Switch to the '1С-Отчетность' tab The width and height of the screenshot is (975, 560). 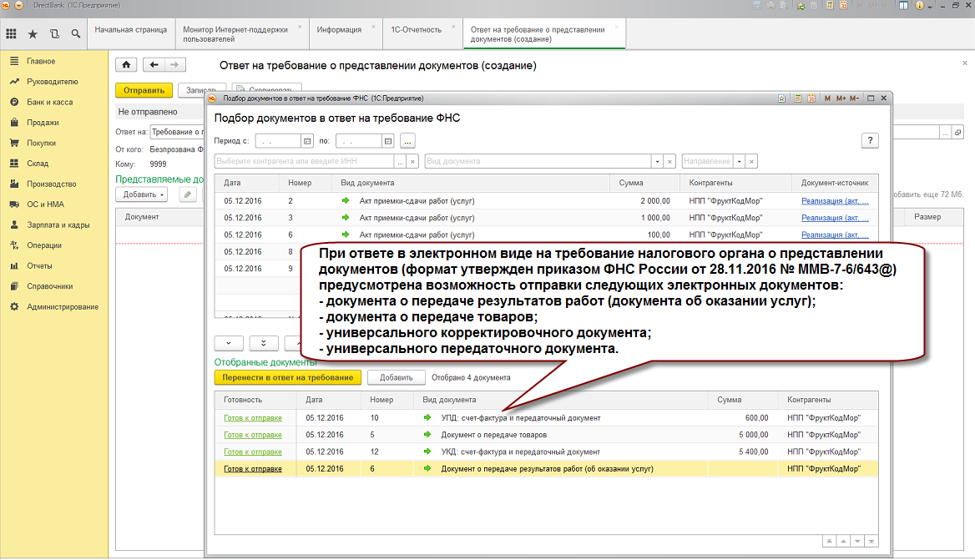(x=416, y=30)
